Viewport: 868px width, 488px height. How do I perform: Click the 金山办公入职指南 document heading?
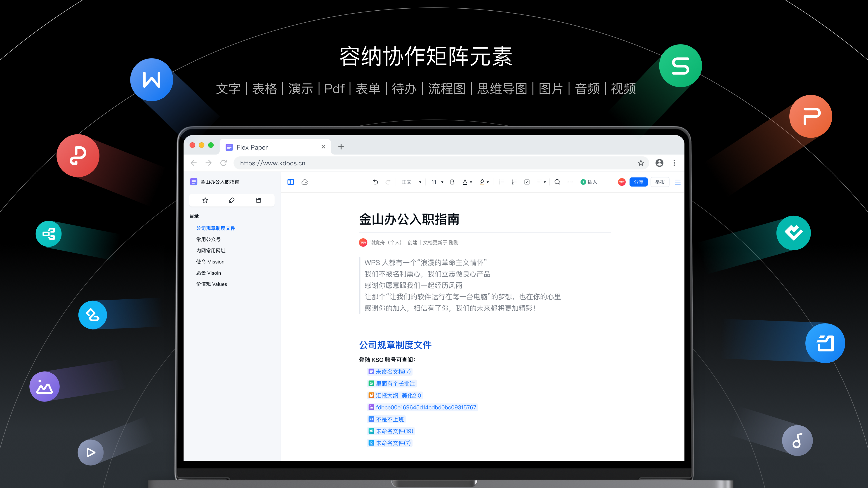coord(409,219)
